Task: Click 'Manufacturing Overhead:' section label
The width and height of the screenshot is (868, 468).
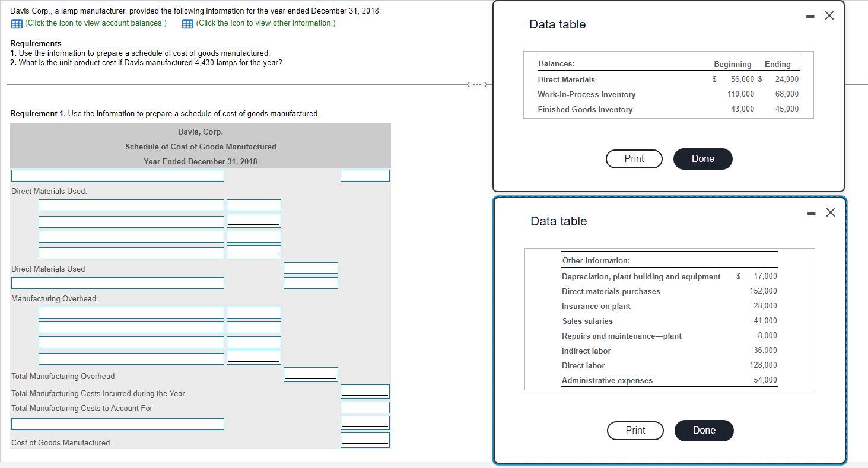Action: pyautogui.click(x=55, y=298)
